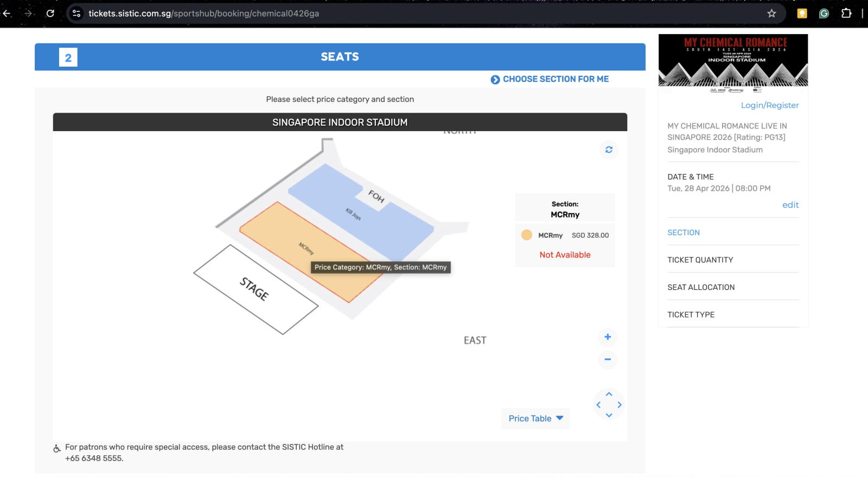
Task: Go back with the browser back arrow
Action: point(7,14)
